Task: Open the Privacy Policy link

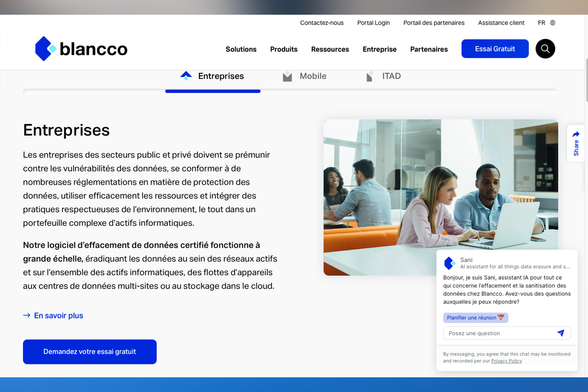Action: tap(506, 361)
